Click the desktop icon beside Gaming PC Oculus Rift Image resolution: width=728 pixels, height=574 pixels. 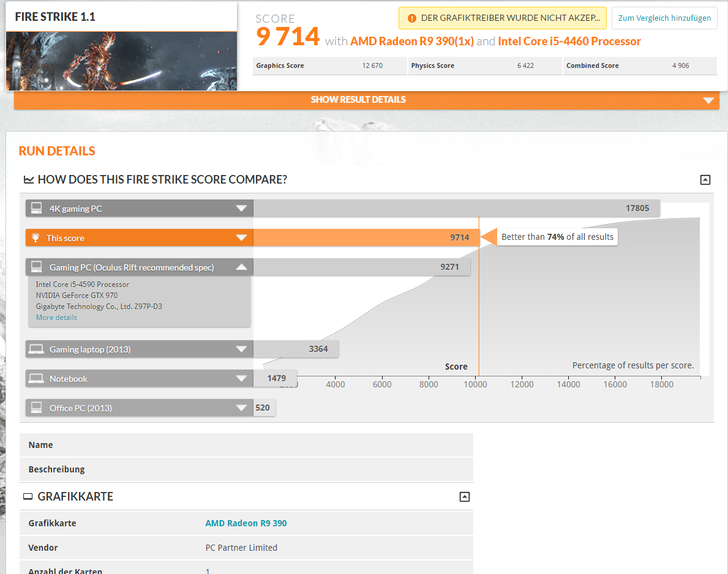(x=36, y=267)
